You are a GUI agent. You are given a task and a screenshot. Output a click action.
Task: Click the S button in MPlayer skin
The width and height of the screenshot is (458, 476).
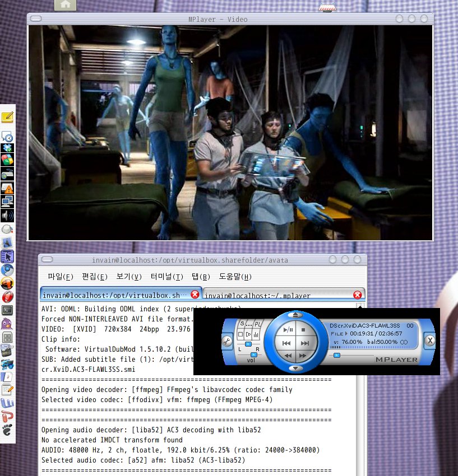click(242, 323)
